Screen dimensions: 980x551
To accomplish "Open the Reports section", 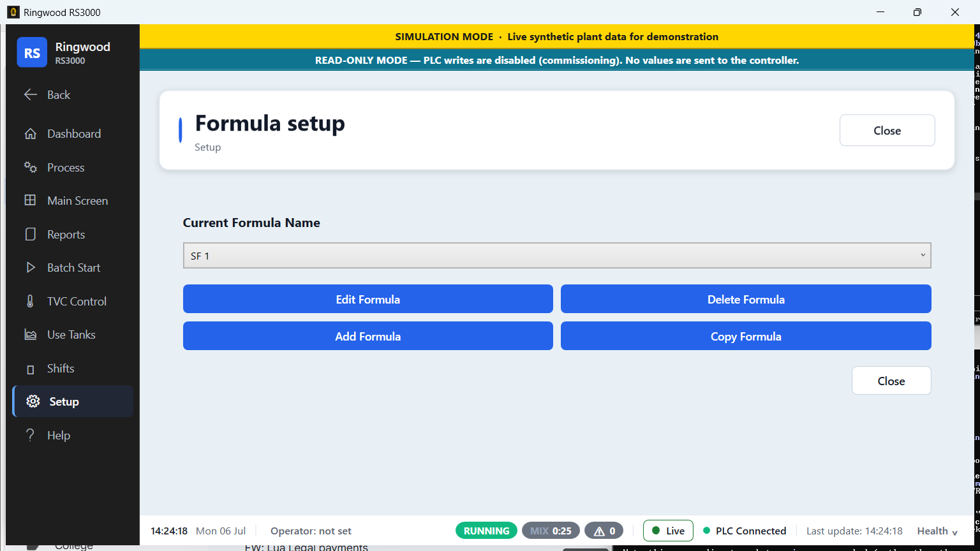I will click(x=73, y=234).
